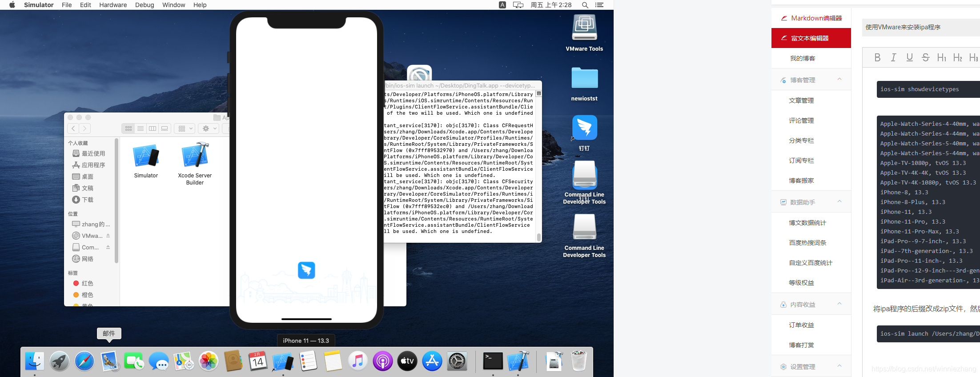Open Calendar showing 14 in dock
980x377 pixels.
pyautogui.click(x=258, y=361)
